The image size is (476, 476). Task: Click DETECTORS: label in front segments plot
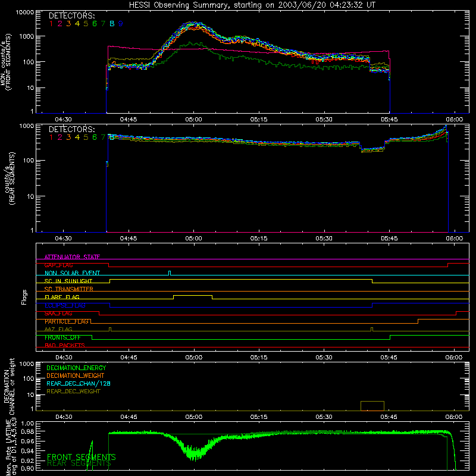71,16
